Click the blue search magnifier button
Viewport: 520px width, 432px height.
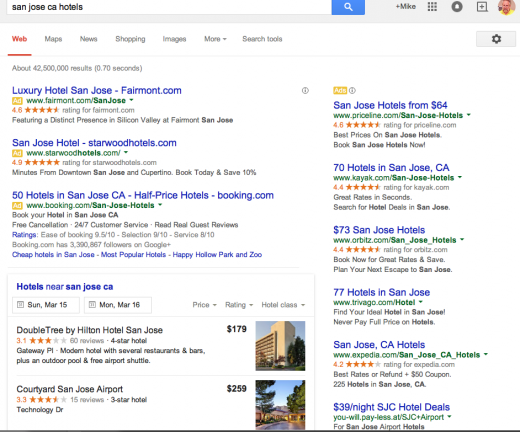348,7
